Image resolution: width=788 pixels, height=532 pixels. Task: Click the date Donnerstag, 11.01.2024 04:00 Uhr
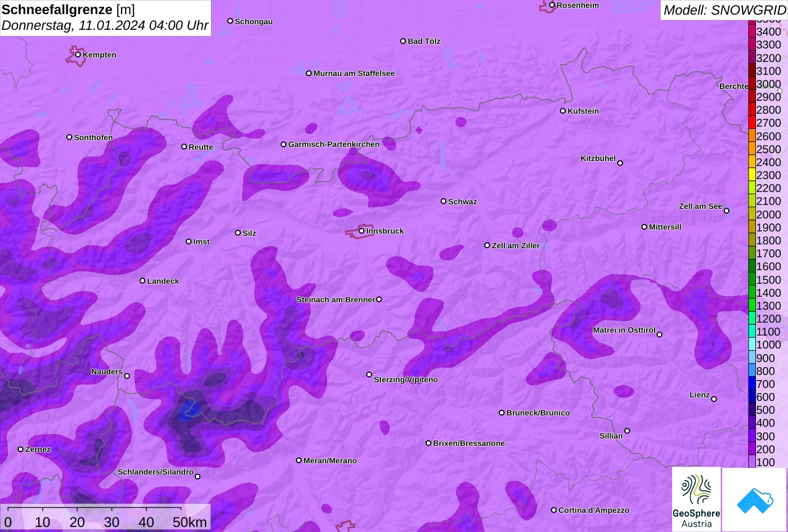(105, 26)
